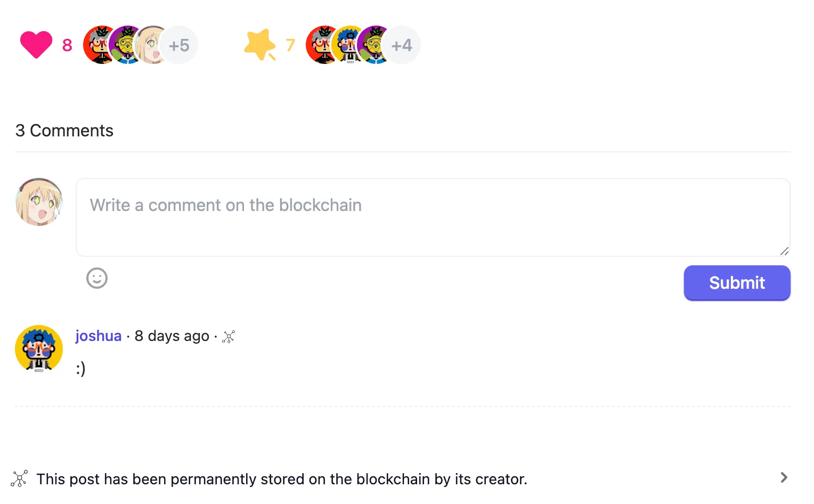Click the blockchain icon next to joshua's timestamp
The image size is (814, 504).
pyautogui.click(x=229, y=336)
